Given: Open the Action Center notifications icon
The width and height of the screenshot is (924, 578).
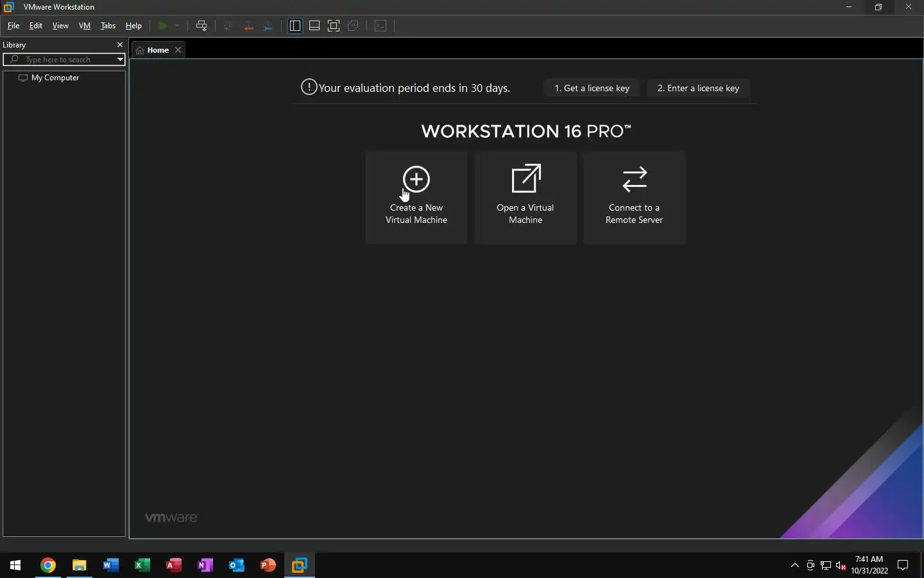Looking at the screenshot, I should point(903,565).
